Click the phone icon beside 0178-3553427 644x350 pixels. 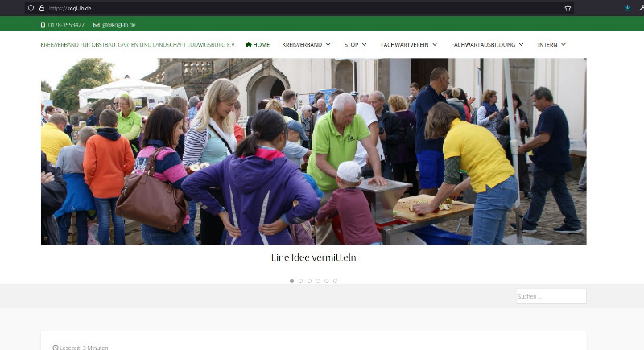click(43, 25)
